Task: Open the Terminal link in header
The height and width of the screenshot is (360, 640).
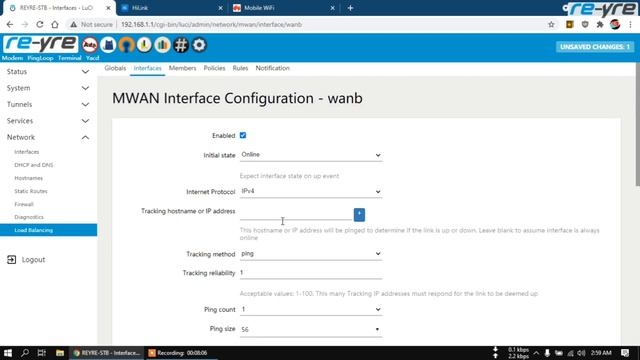Action: coord(70,58)
